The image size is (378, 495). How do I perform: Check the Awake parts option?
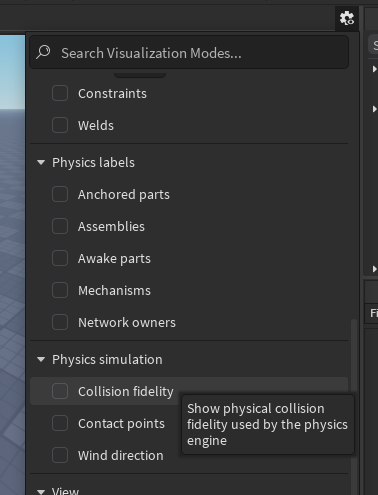click(60, 258)
